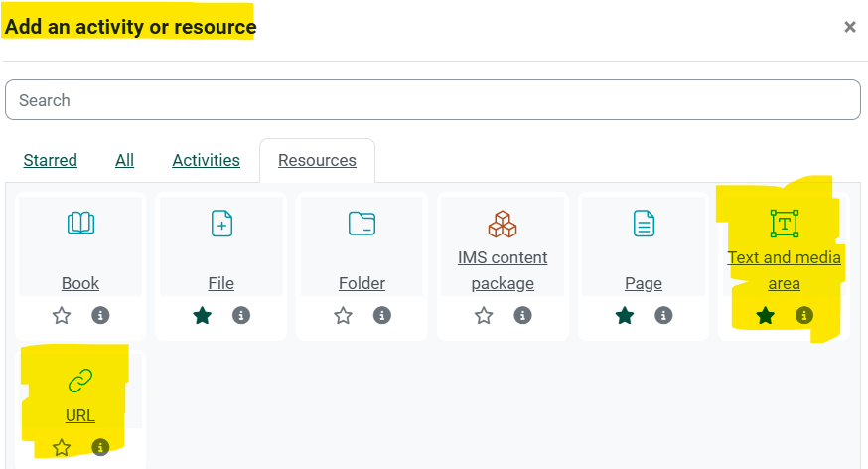Unstar the File resource
The height and width of the screenshot is (469, 868).
tap(202, 316)
